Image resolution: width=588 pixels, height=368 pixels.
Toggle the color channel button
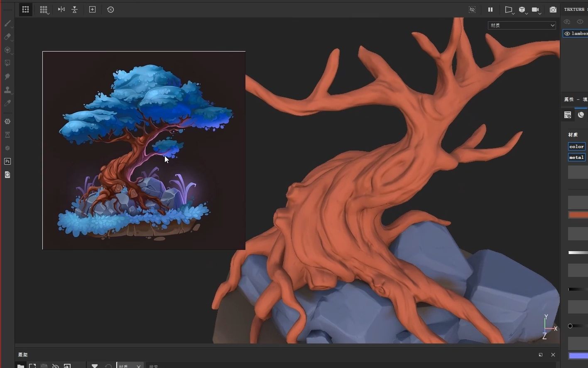(x=577, y=146)
